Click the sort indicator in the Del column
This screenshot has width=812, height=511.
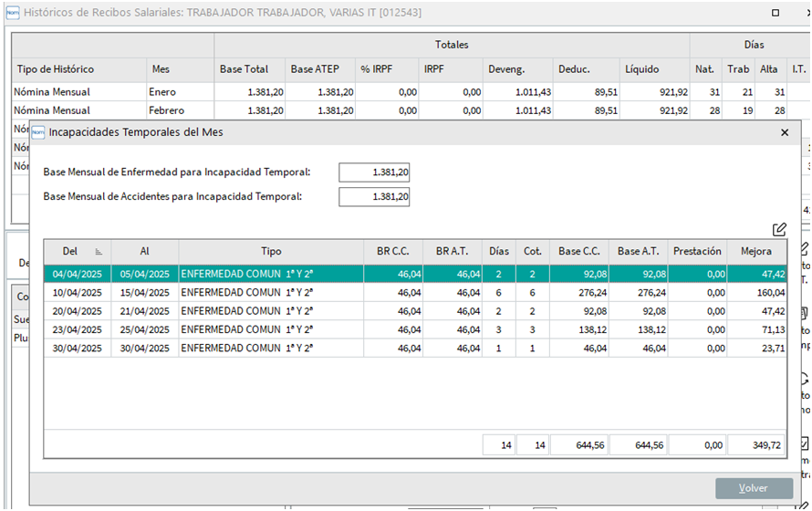point(98,252)
